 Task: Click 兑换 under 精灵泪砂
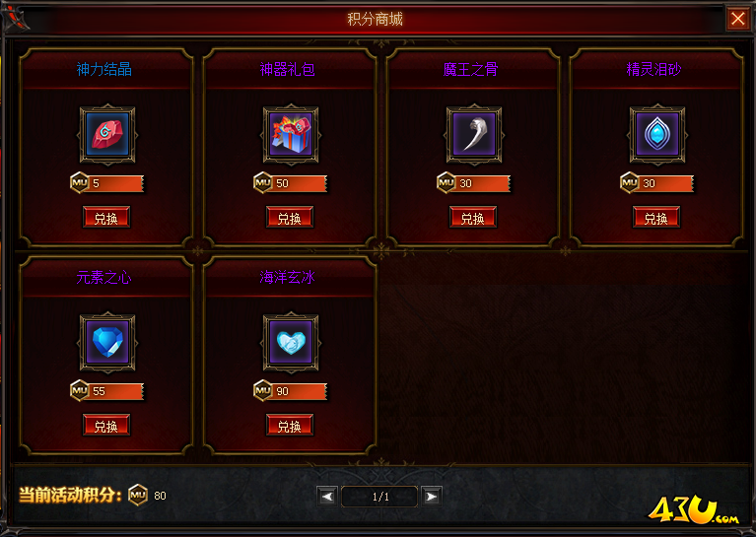coord(656,218)
